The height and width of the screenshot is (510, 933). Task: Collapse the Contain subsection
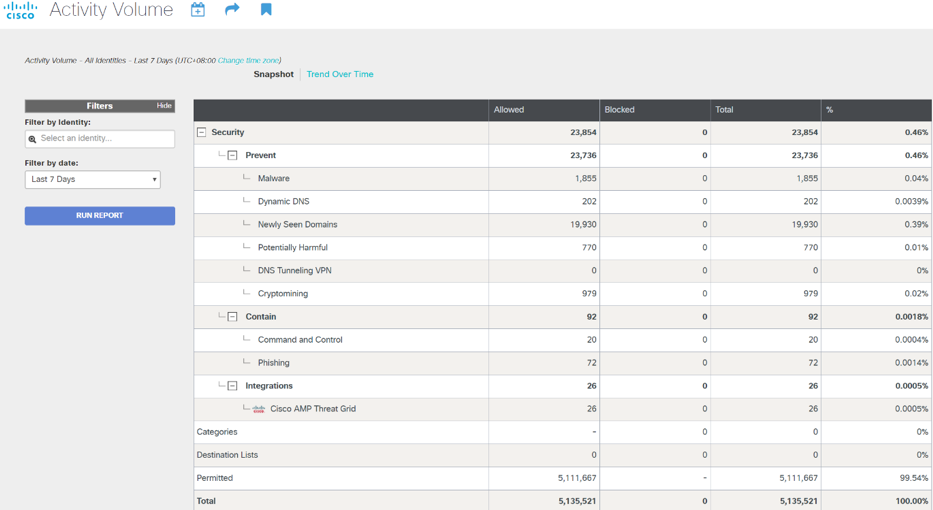tap(232, 317)
